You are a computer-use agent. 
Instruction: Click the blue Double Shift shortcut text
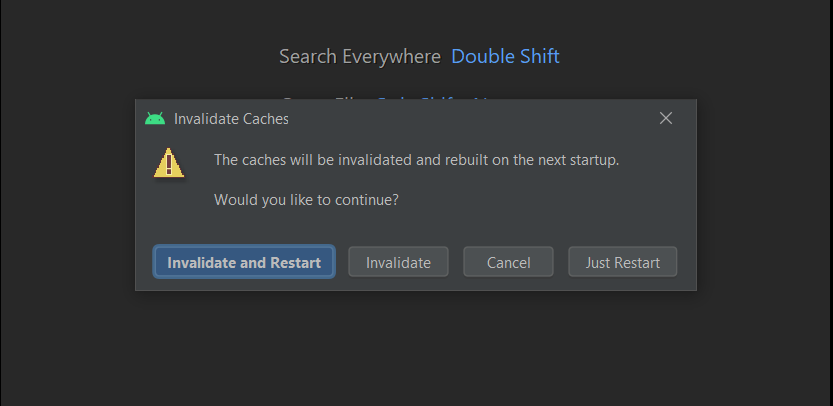[505, 56]
